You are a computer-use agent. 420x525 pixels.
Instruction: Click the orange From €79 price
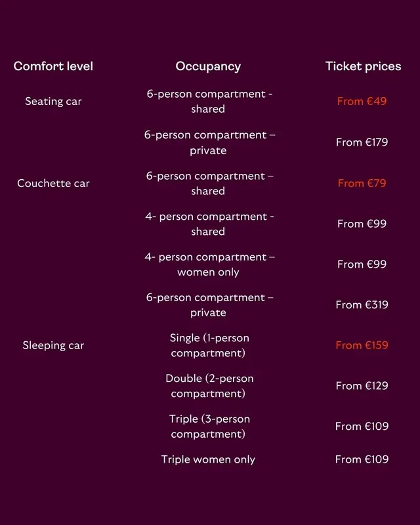coord(362,183)
